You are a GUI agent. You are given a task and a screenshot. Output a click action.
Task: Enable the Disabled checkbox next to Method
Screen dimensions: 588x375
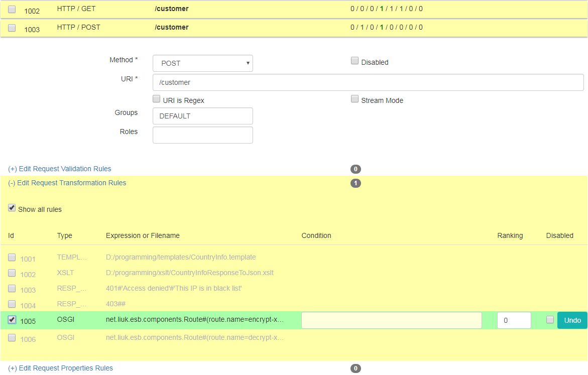point(355,61)
